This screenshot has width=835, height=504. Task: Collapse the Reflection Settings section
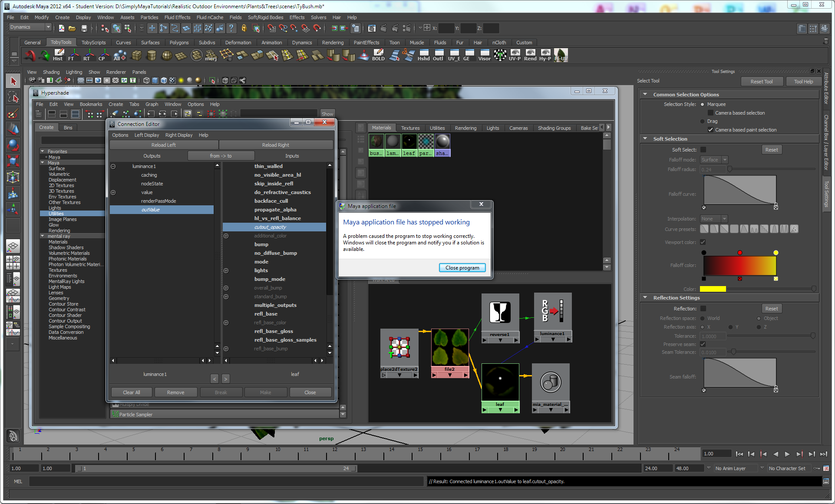coord(645,297)
